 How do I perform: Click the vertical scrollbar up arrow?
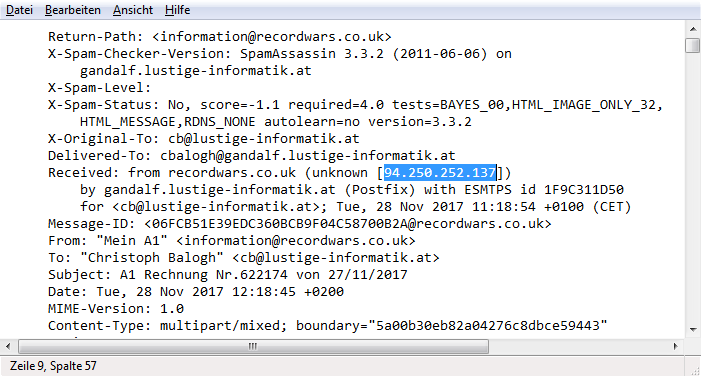click(693, 30)
